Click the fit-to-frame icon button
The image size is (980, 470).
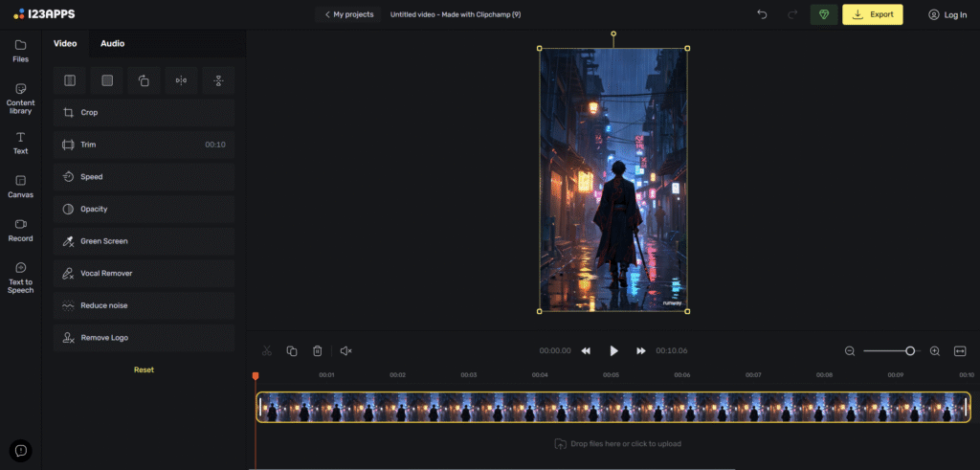point(70,80)
